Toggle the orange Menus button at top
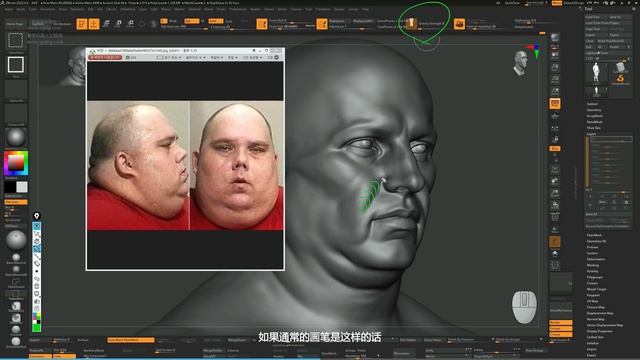Screen dimensions: 640x360 (557, 3)
